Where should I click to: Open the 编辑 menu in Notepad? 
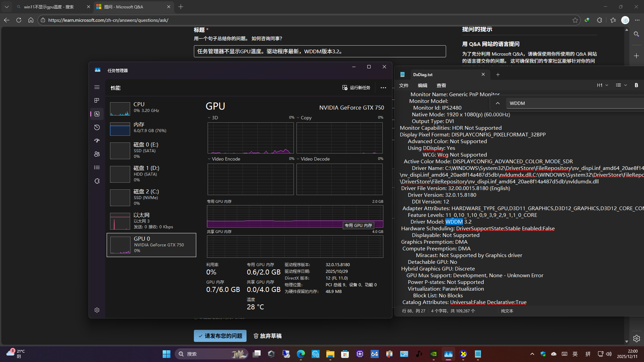(x=422, y=85)
